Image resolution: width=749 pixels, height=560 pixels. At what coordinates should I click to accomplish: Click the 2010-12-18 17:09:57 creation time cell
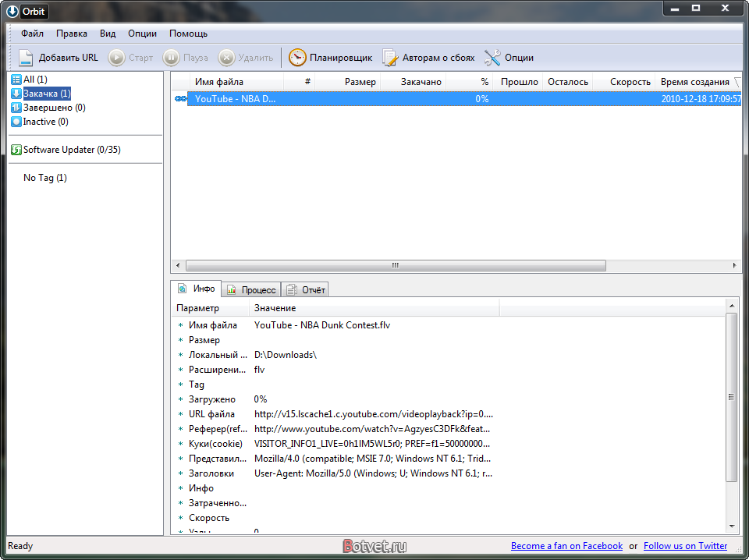click(701, 99)
